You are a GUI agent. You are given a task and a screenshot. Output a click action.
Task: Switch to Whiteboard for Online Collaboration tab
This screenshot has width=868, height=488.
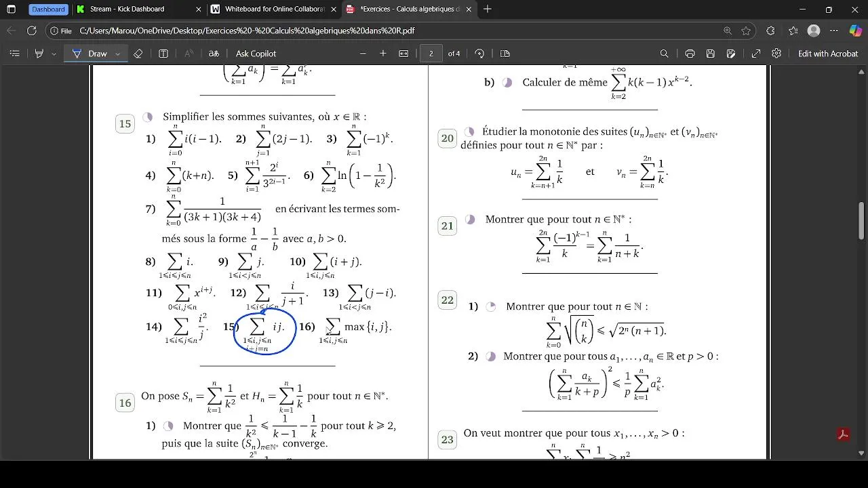273,9
